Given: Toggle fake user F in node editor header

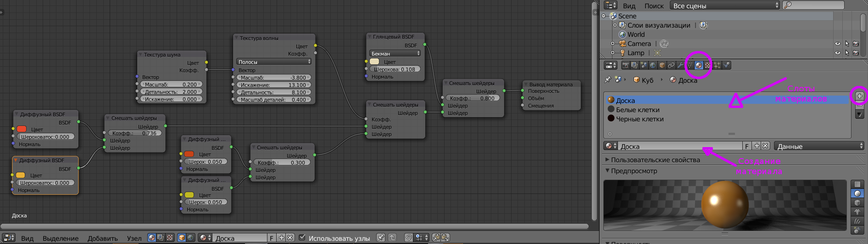Looking at the screenshot, I should coord(272,238).
